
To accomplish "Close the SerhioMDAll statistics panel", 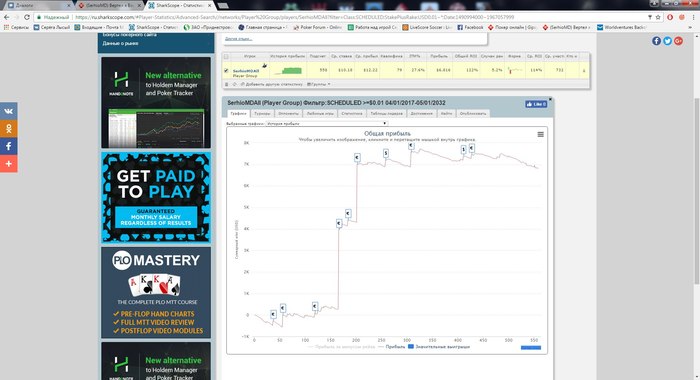I will click(x=550, y=99).
